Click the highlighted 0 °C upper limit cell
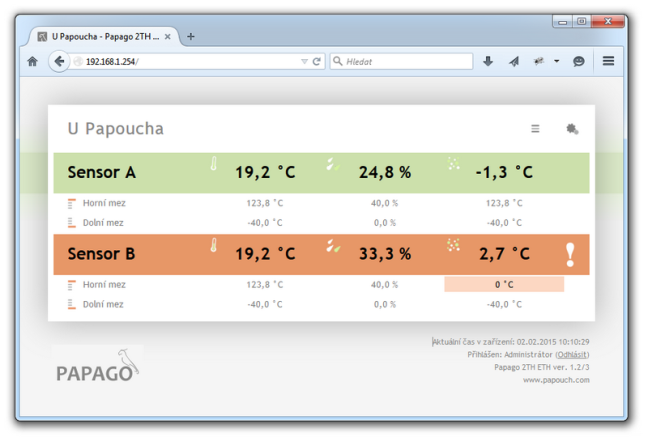The width and height of the screenshot is (648, 441). (x=504, y=285)
